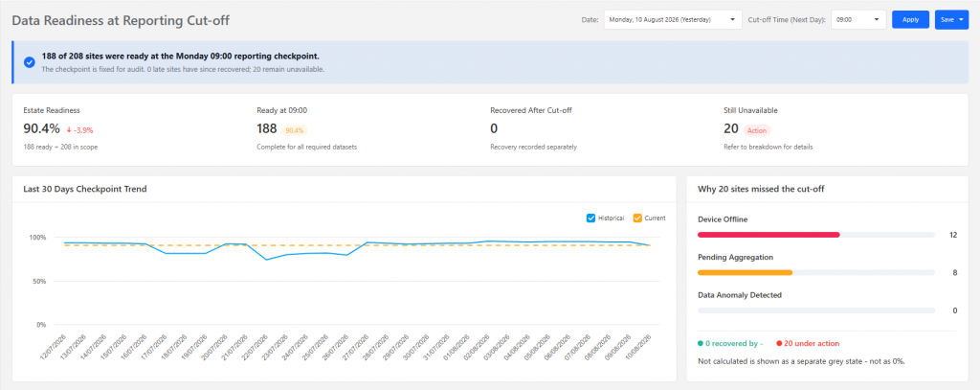Click the Apply button
Image resolution: width=980 pixels, height=390 pixels.
tap(911, 20)
